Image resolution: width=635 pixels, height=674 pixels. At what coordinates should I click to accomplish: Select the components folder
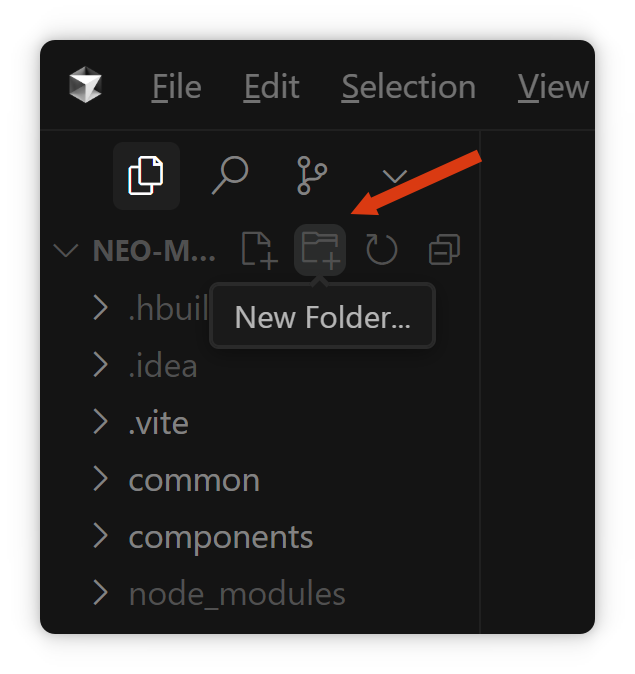point(221,537)
